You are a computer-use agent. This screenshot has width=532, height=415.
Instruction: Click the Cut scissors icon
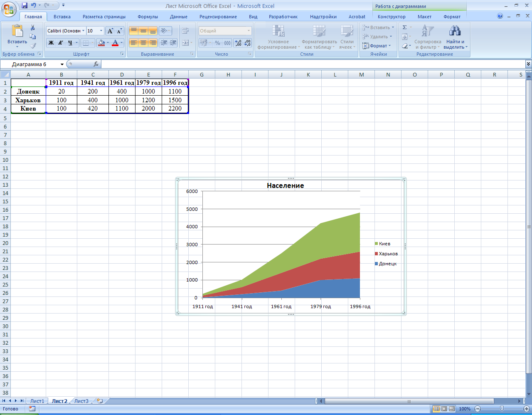(x=33, y=27)
